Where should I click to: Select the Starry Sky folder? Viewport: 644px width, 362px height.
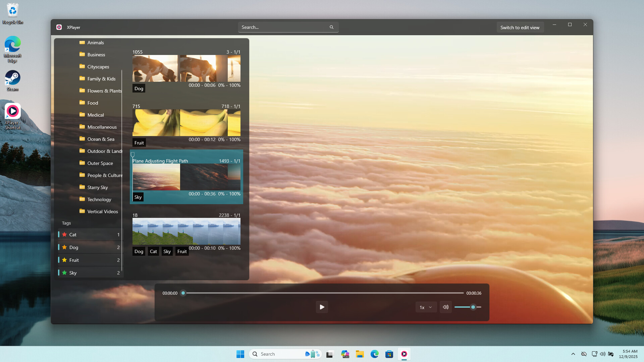(x=97, y=187)
